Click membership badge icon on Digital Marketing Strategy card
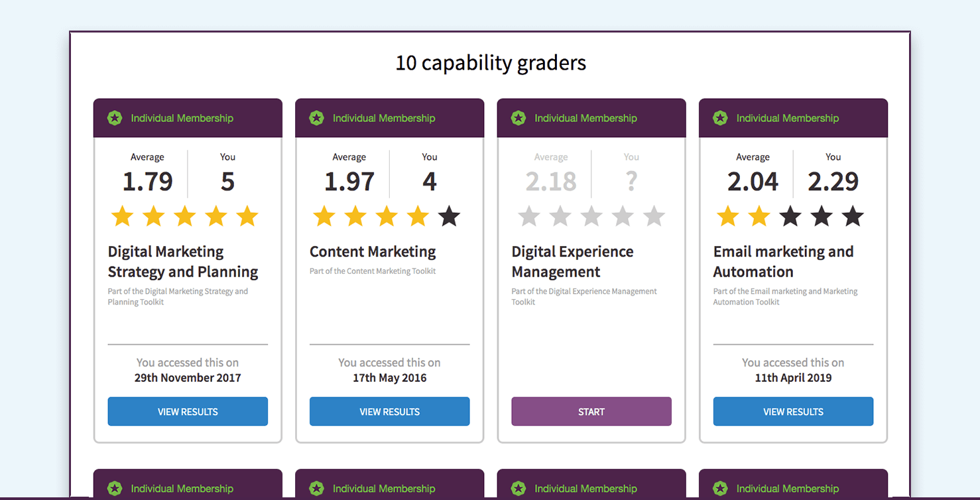Image resolution: width=980 pixels, height=500 pixels. pyautogui.click(x=115, y=118)
